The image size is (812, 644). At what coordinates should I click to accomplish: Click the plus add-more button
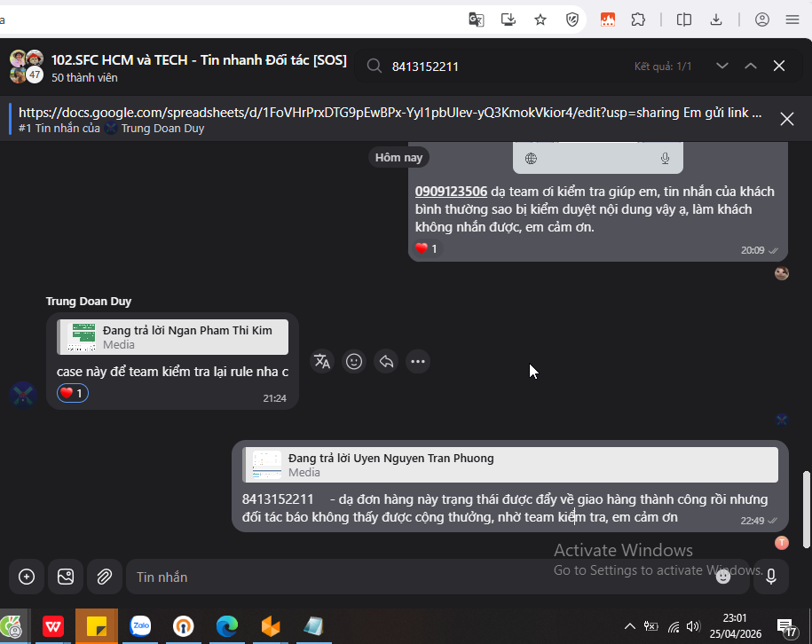tap(27, 577)
